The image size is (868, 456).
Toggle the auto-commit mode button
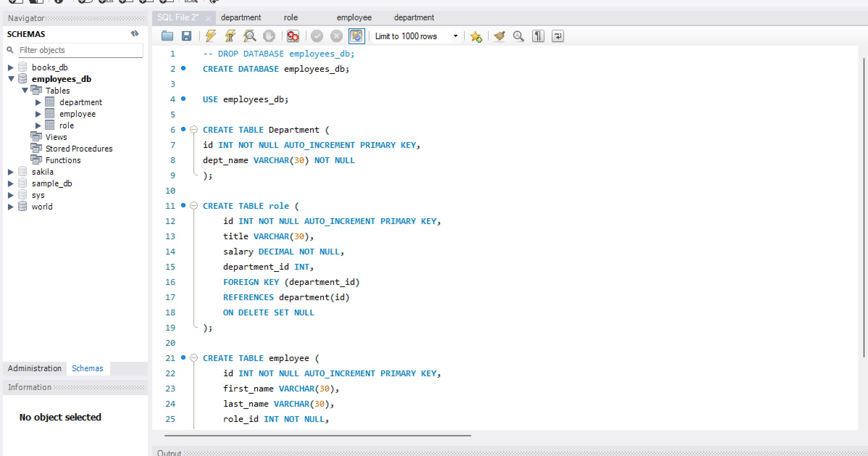356,36
